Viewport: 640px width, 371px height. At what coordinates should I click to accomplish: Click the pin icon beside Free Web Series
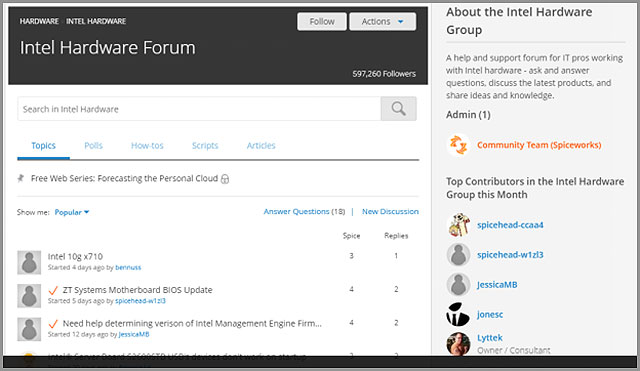click(21, 178)
